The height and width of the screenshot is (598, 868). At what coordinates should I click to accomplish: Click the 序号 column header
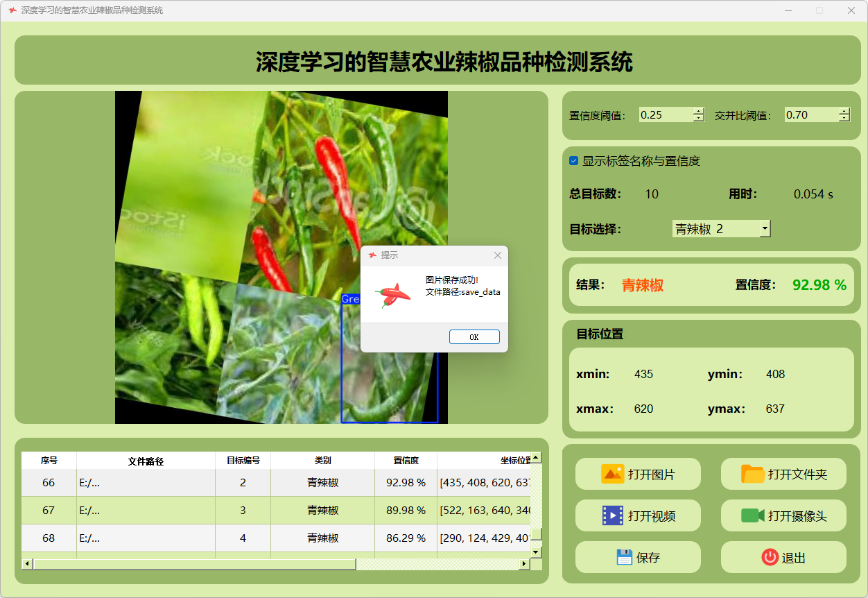(x=49, y=460)
